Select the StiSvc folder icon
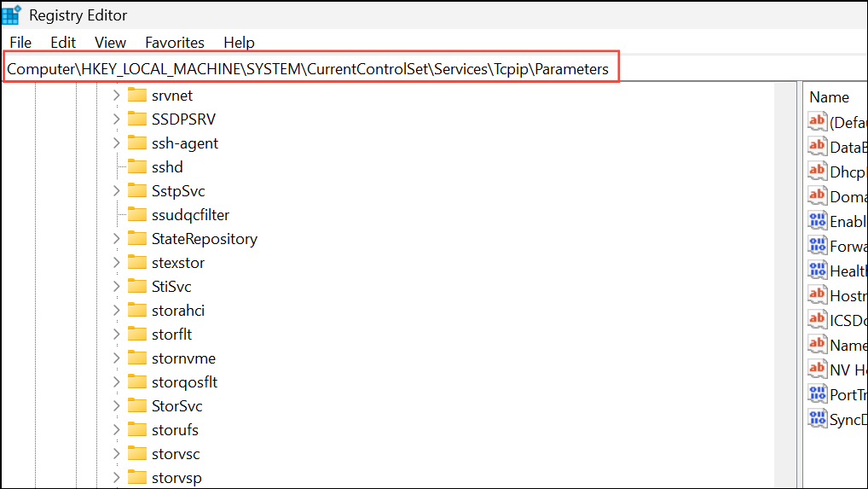This screenshot has width=868, height=489. (x=136, y=286)
